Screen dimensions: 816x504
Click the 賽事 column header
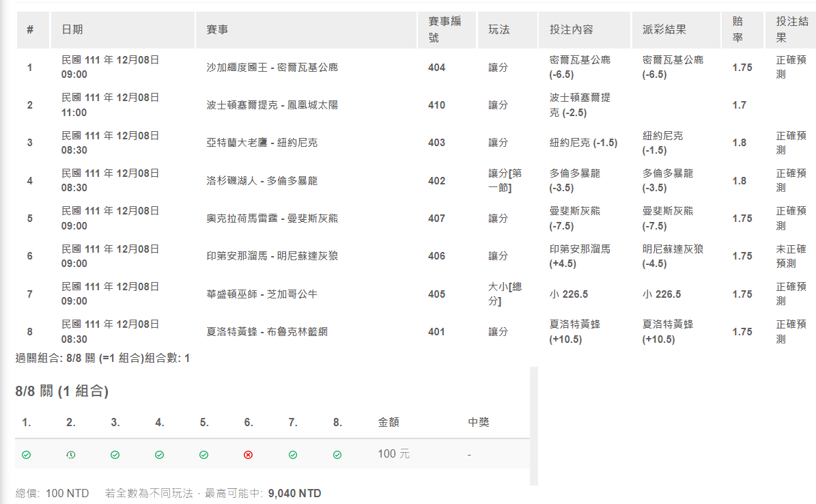pyautogui.click(x=306, y=29)
